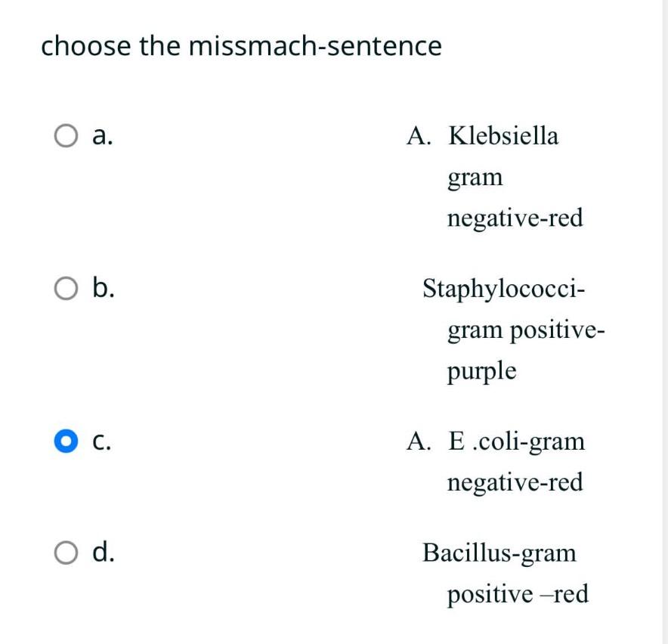Click the "E .coli-gram" answer text
Image resolution: width=668 pixels, height=644 pixels.
pyautogui.click(x=516, y=441)
